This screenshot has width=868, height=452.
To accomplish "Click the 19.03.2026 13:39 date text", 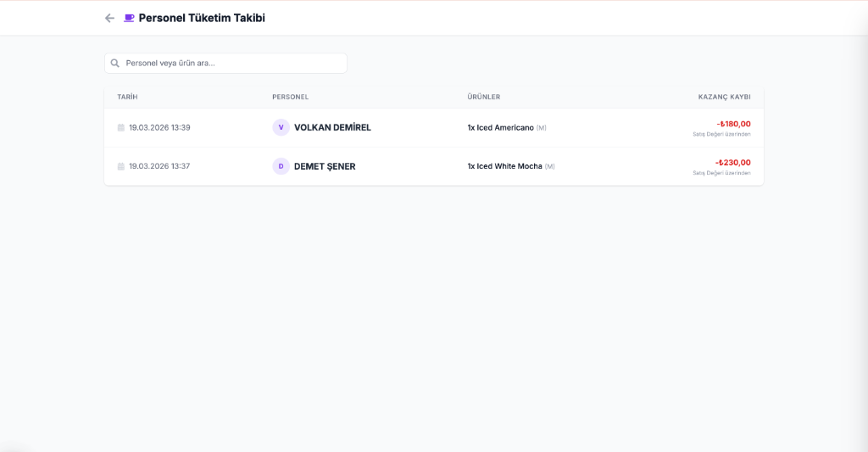I will (x=159, y=127).
